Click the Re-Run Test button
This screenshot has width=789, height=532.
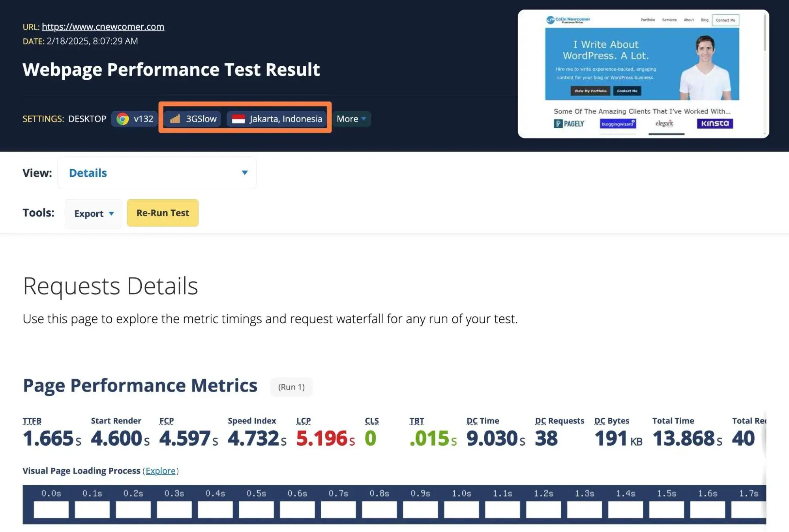(x=163, y=213)
